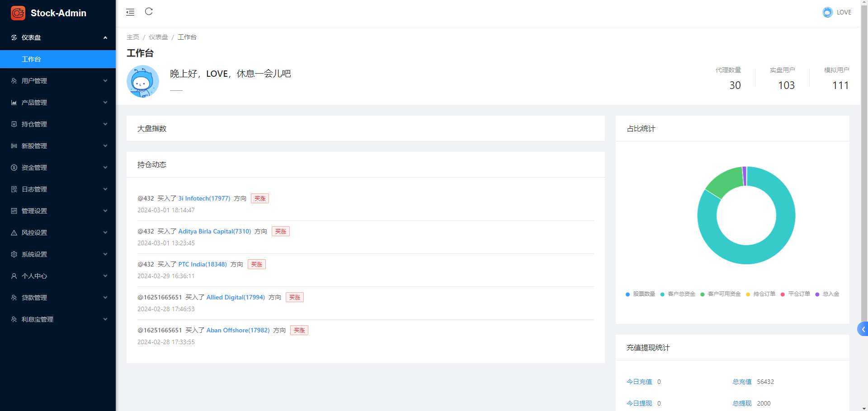Click the 系统设置 gear icon

(x=14, y=254)
